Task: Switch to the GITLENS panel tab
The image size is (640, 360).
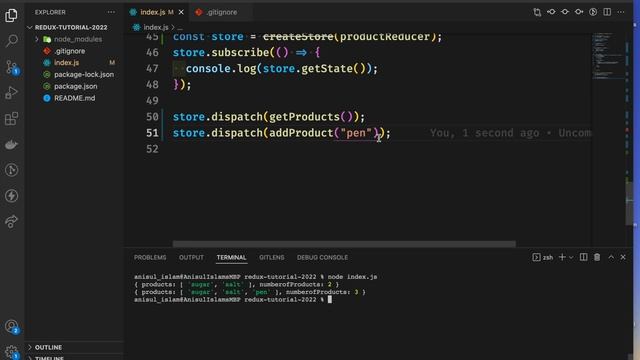Action: point(271,258)
